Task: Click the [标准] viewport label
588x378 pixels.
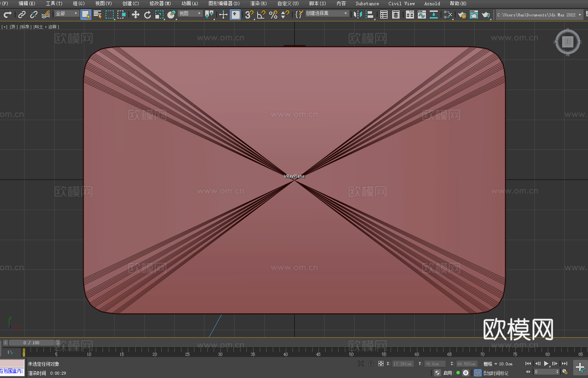Action: pyautogui.click(x=26, y=27)
